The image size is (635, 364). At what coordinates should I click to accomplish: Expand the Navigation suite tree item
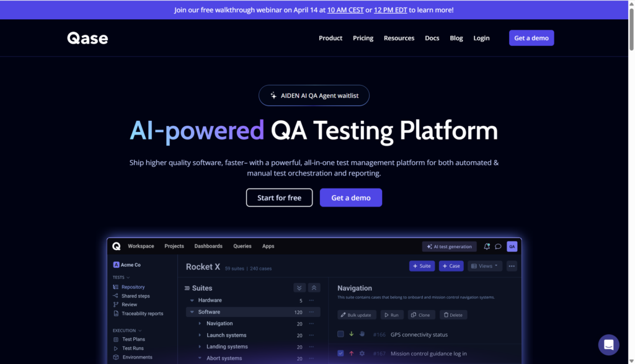200,324
